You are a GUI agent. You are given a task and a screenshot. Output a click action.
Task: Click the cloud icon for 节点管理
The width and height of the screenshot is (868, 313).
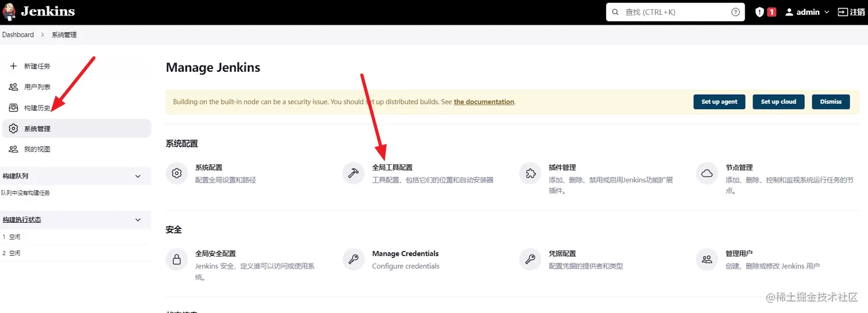click(707, 173)
